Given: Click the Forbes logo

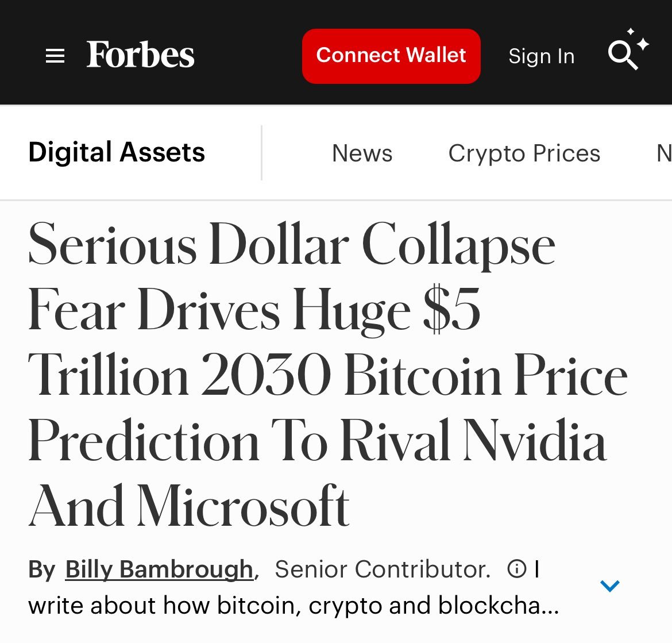Looking at the screenshot, I should [141, 55].
